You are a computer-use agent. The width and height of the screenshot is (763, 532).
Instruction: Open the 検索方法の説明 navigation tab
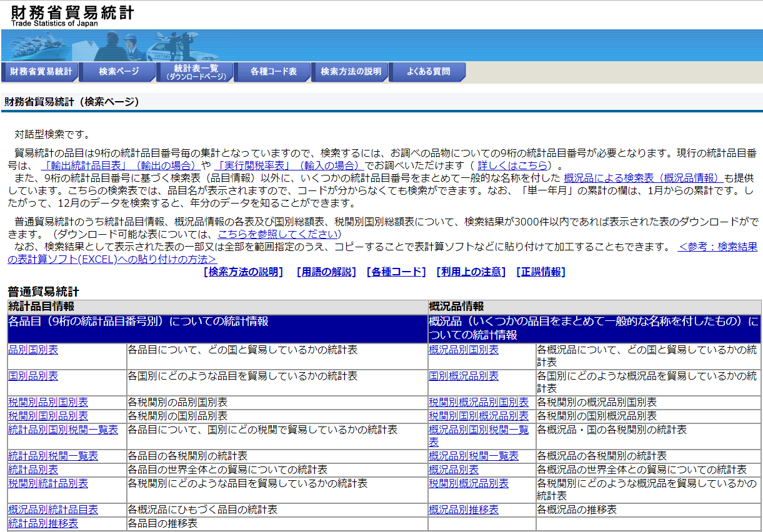click(350, 72)
